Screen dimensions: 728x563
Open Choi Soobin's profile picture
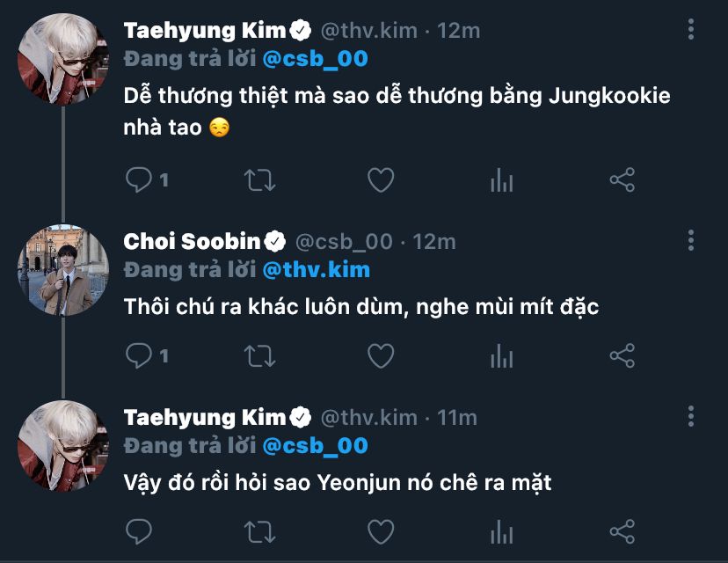(62, 270)
